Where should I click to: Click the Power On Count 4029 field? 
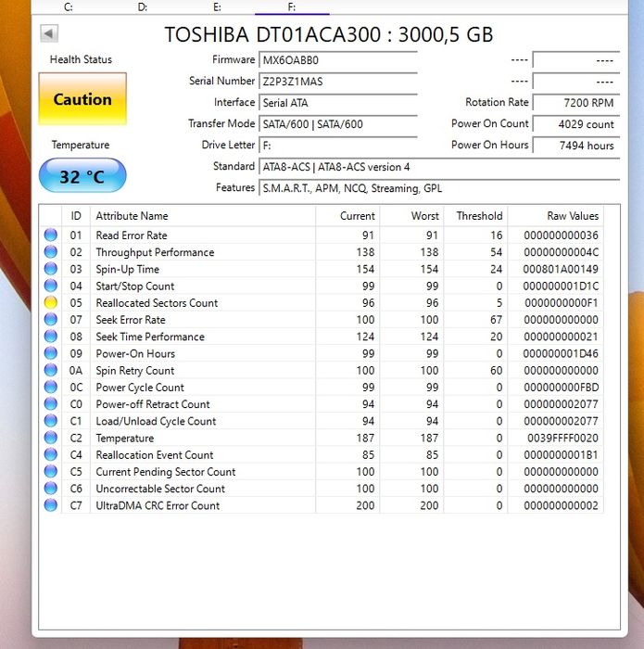[x=576, y=124]
